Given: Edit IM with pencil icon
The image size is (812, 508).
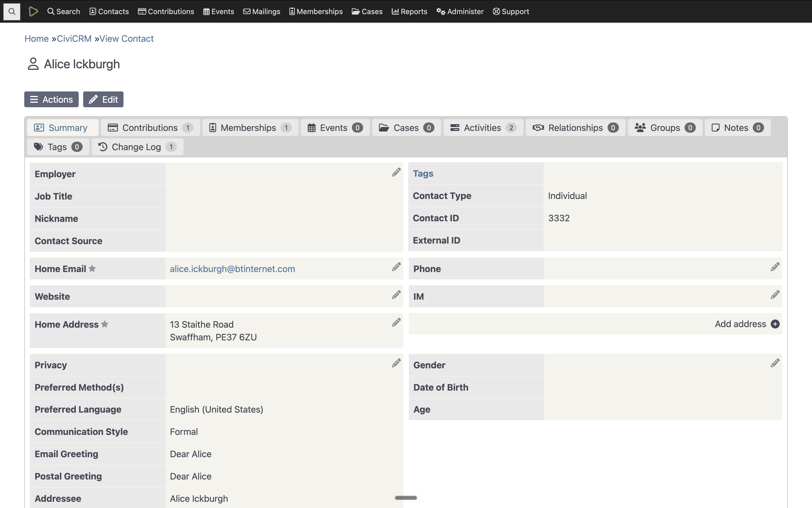Looking at the screenshot, I should pos(775,295).
